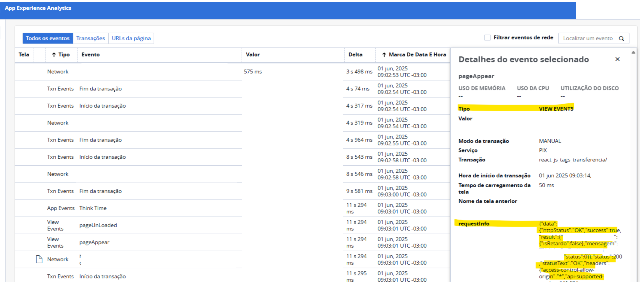Sort by the Delta column header
The image size is (644, 288).
click(355, 55)
